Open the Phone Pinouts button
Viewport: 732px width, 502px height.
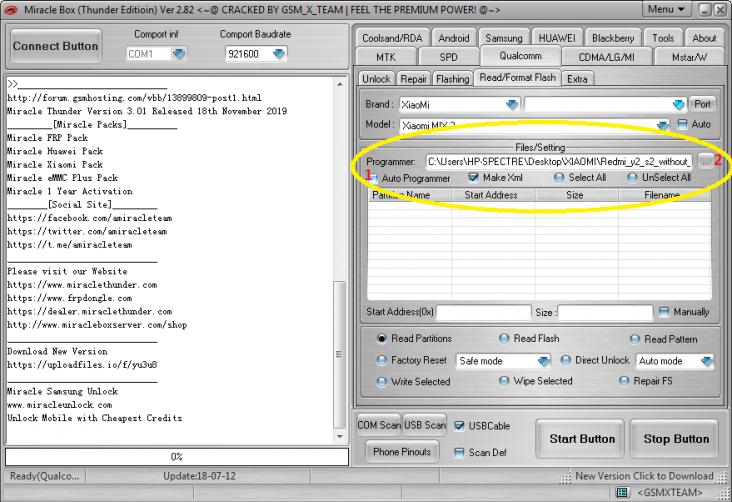pyautogui.click(x=402, y=452)
